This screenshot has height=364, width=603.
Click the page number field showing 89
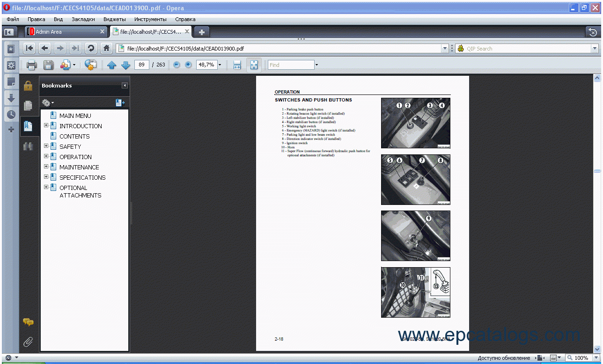(142, 65)
